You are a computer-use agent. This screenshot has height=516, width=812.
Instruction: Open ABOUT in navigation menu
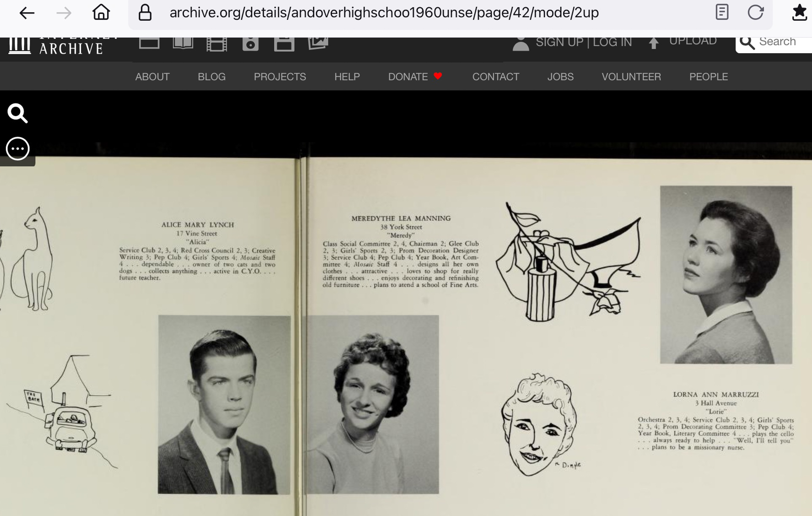pyautogui.click(x=152, y=77)
